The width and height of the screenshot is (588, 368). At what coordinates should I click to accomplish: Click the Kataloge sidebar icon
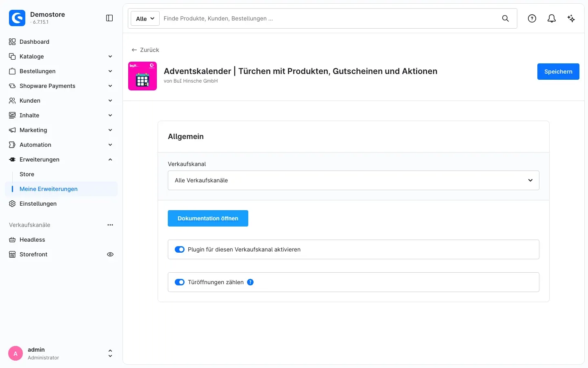[12, 56]
